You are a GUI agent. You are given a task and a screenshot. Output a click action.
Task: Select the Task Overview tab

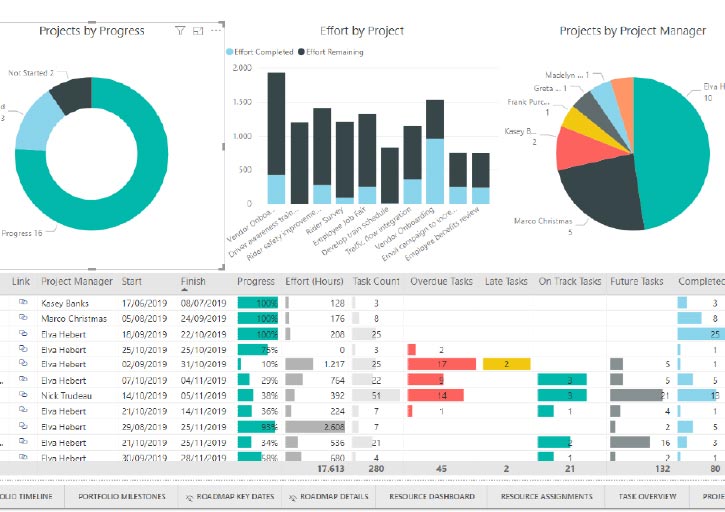647,496
